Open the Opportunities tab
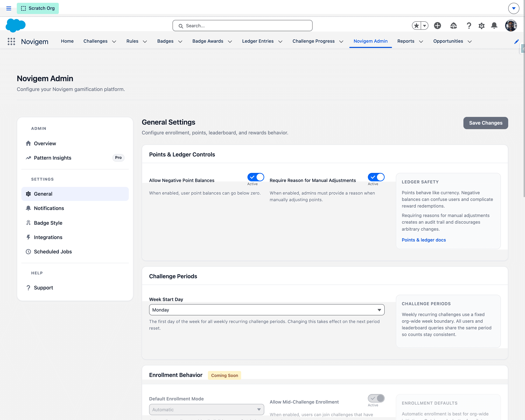Viewport: 525px width, 420px height. [448, 41]
